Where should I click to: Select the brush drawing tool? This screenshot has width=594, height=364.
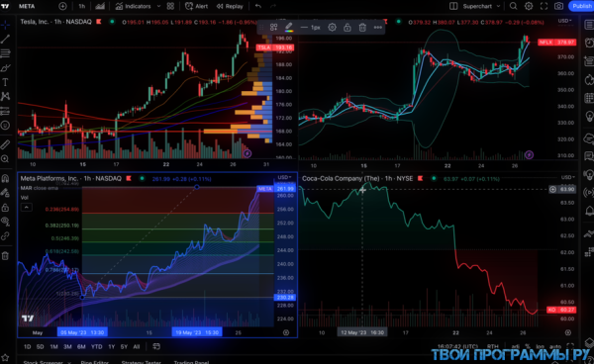tap(5, 68)
